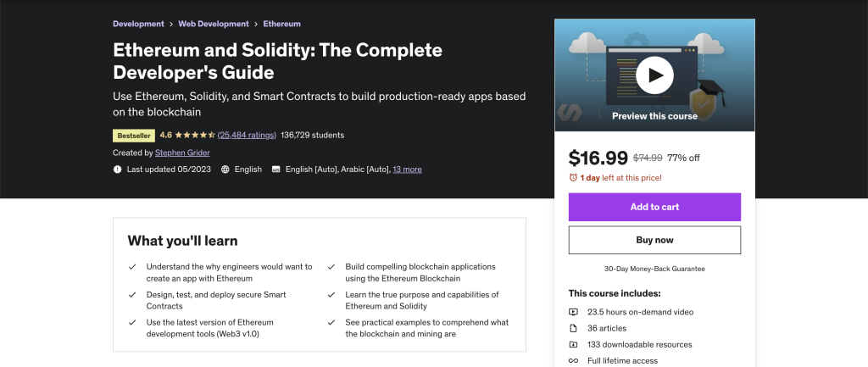Open the 25,484 ratings link
This screenshot has width=868, height=367.
point(247,135)
